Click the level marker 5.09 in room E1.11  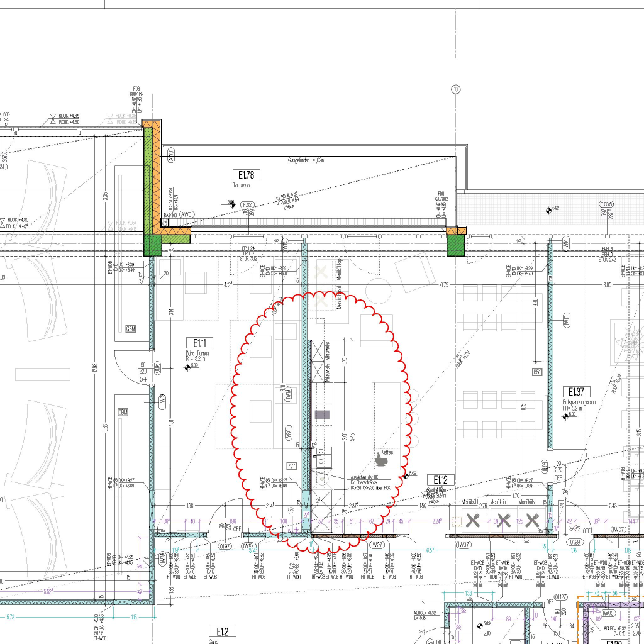click(188, 367)
